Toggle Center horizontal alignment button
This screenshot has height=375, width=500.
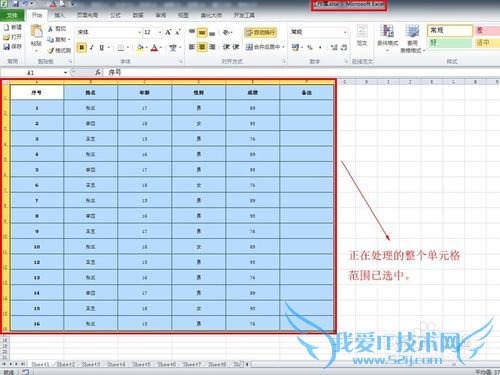(x=202, y=47)
